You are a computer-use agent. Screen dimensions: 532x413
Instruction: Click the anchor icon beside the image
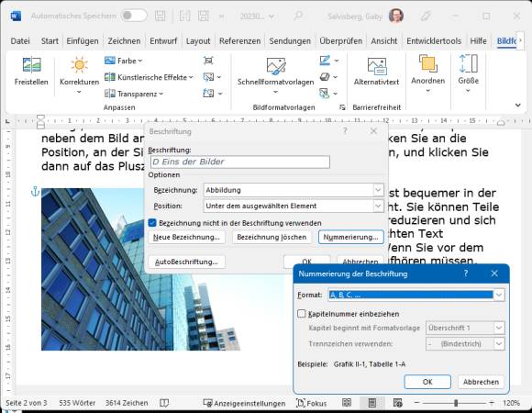tap(35, 192)
